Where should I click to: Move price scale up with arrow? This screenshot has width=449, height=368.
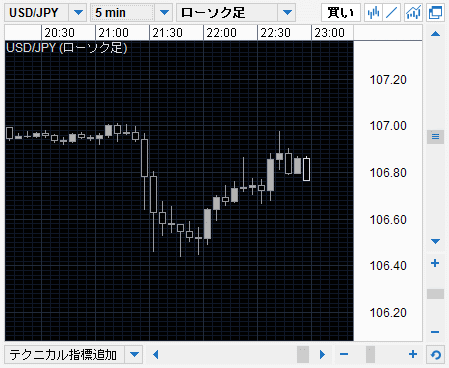pos(435,34)
